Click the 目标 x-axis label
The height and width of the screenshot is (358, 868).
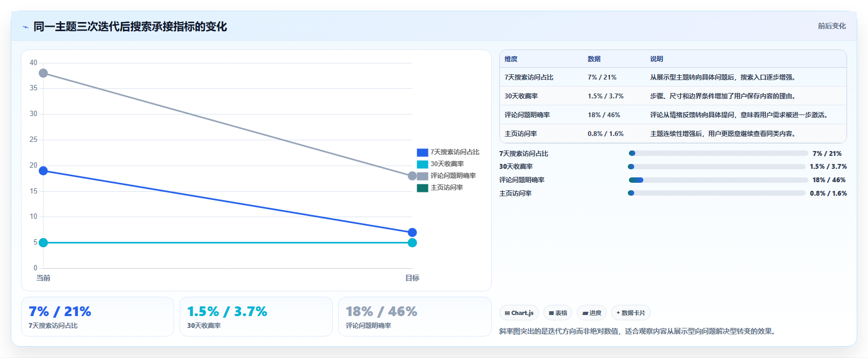pyautogui.click(x=412, y=278)
